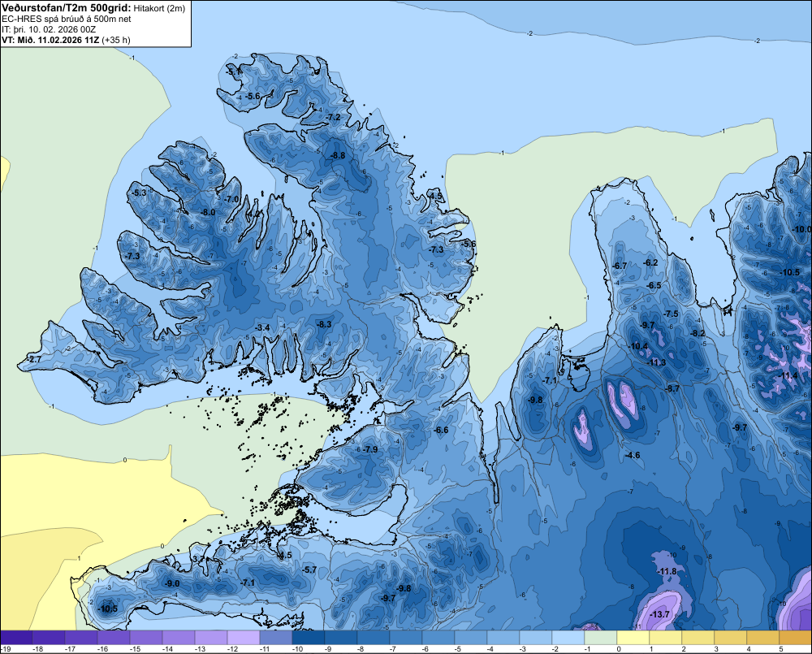
Task: Click the -9.0 temperature label
Action: pos(172,583)
